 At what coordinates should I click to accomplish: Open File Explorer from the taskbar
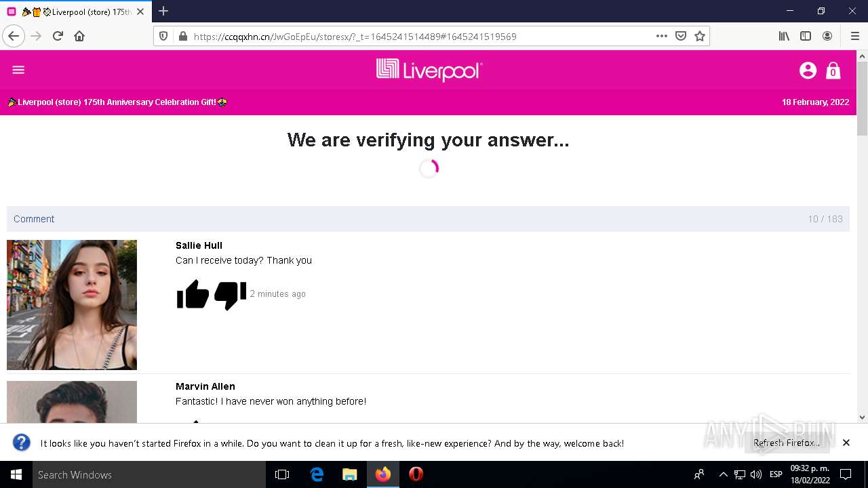click(350, 474)
